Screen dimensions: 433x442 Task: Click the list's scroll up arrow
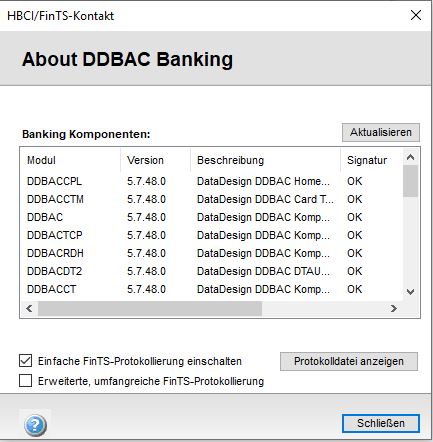tap(410, 157)
